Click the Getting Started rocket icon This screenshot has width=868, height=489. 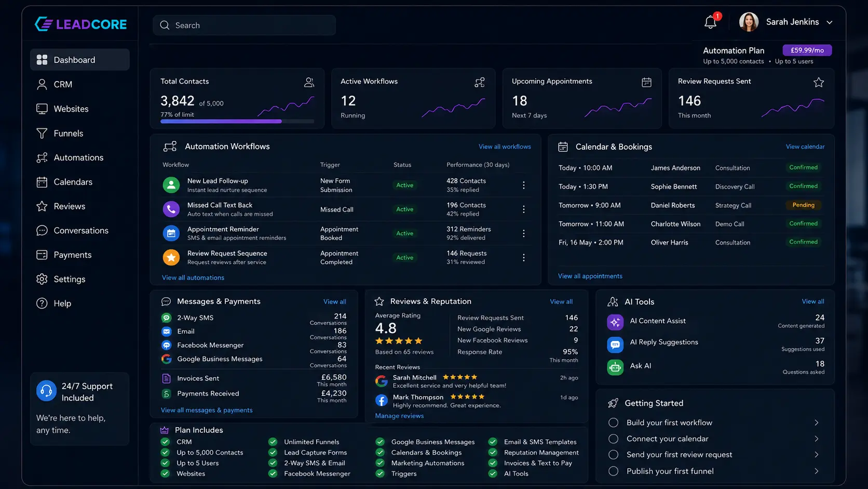tap(613, 403)
